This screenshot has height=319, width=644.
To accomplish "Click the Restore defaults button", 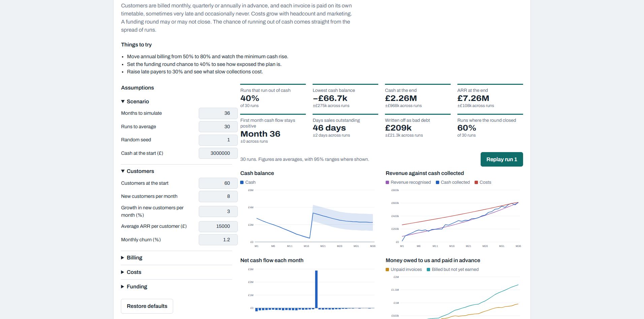I will [147, 306].
